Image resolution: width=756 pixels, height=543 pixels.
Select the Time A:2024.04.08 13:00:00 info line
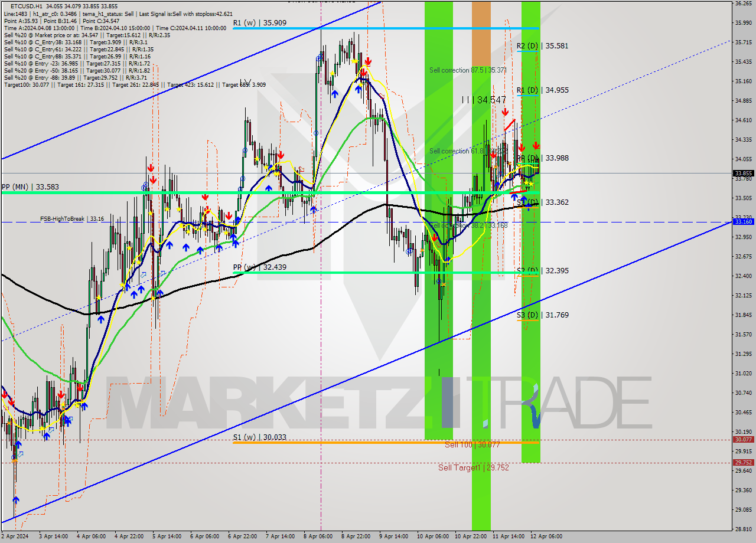115,28
